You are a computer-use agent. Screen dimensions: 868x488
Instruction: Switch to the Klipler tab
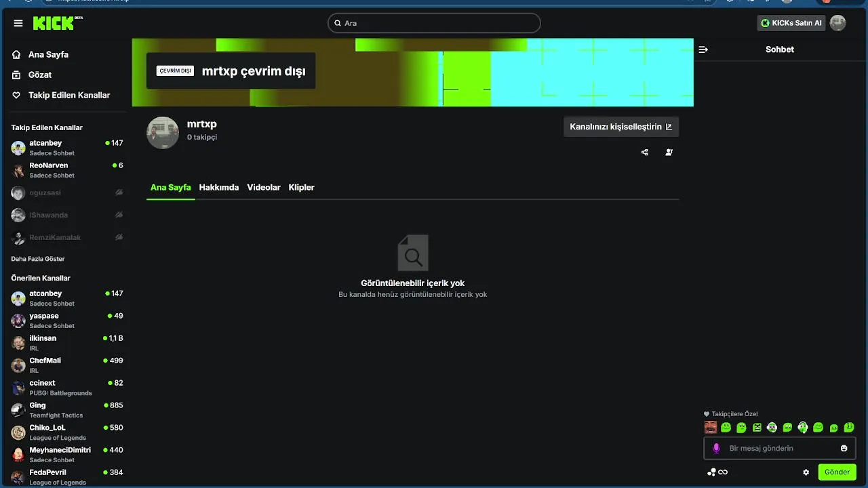click(302, 188)
